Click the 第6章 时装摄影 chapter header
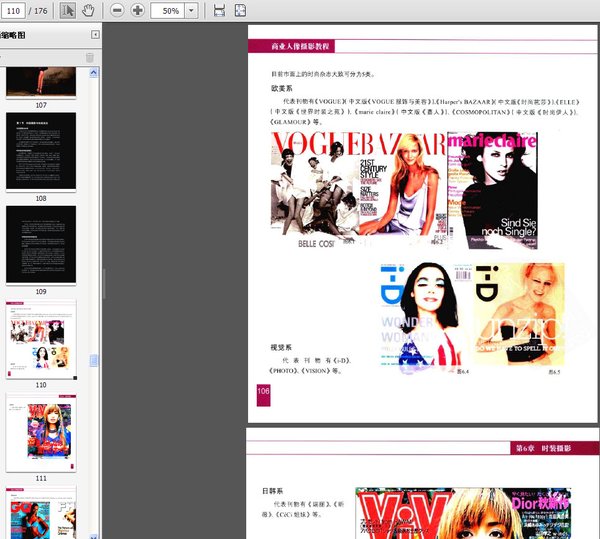 click(555, 448)
